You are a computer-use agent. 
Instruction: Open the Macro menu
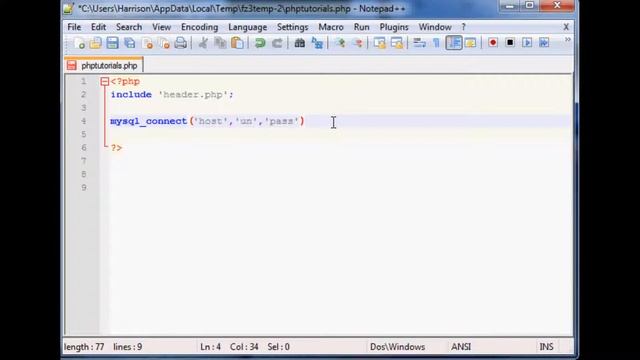pyautogui.click(x=331, y=27)
